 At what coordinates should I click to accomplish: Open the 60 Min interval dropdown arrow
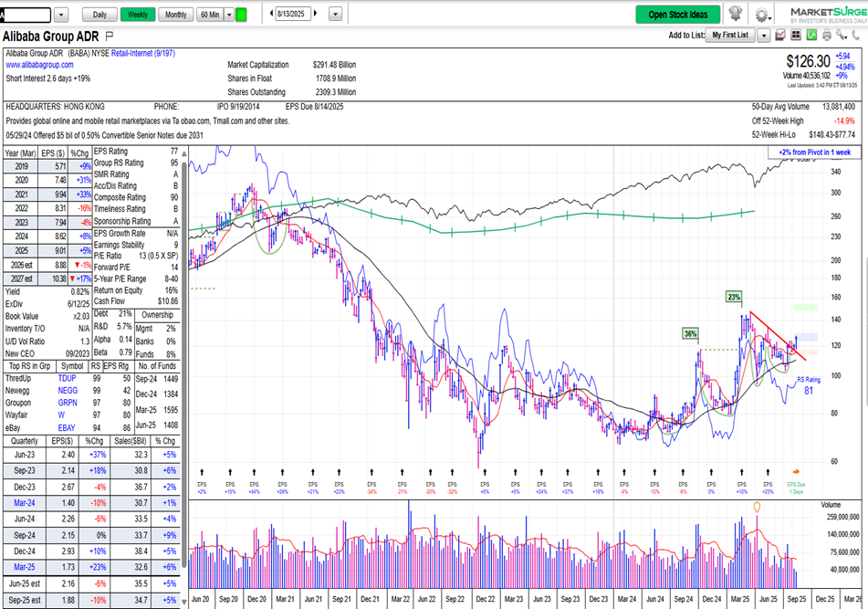(x=227, y=15)
